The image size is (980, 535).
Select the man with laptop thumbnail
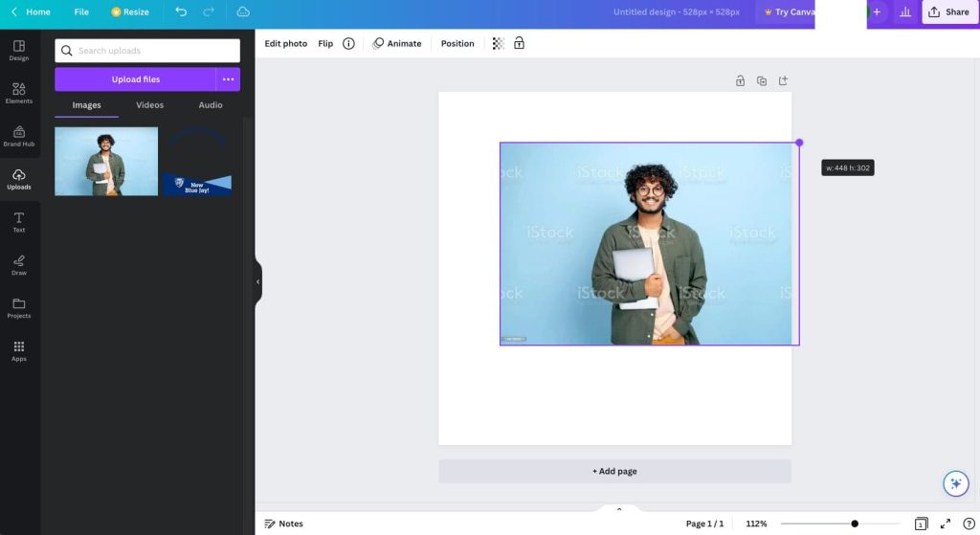(x=106, y=161)
